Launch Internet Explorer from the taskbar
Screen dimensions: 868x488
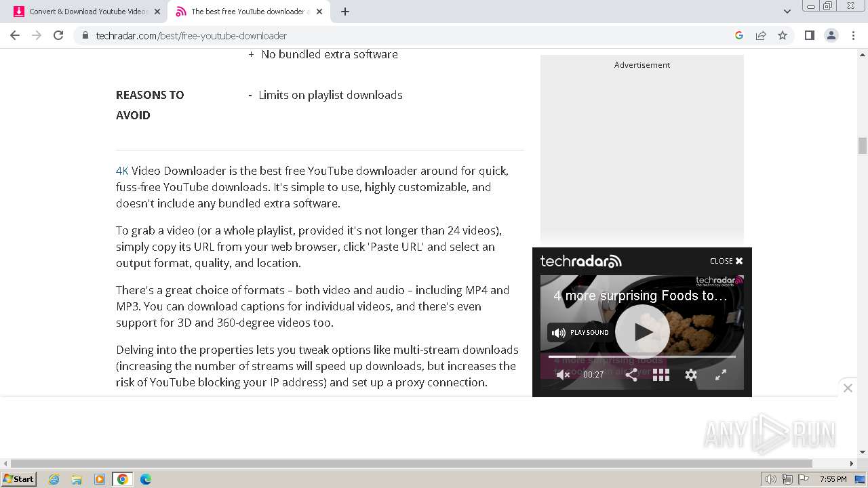(54, 479)
